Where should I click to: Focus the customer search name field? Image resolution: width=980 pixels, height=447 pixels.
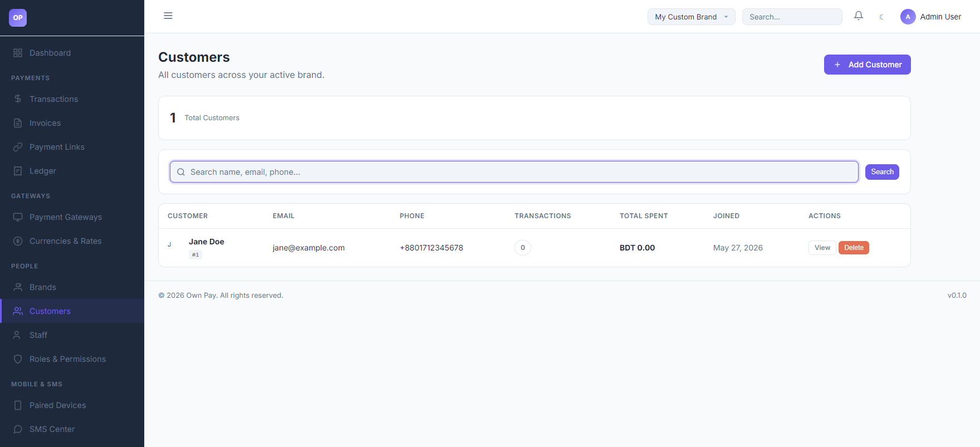[x=514, y=172]
